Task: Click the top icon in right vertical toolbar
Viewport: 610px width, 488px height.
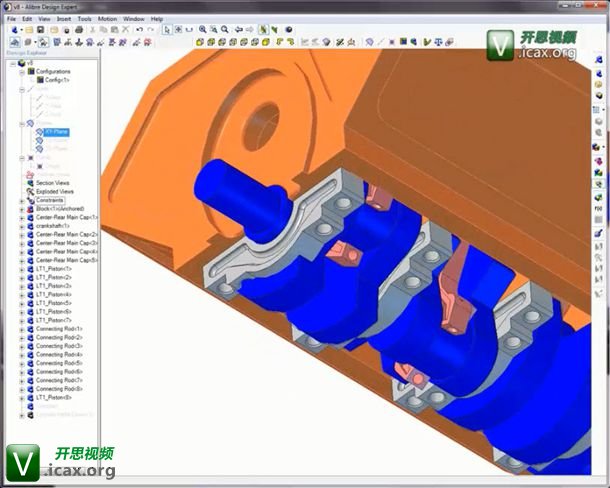Action: click(599, 59)
